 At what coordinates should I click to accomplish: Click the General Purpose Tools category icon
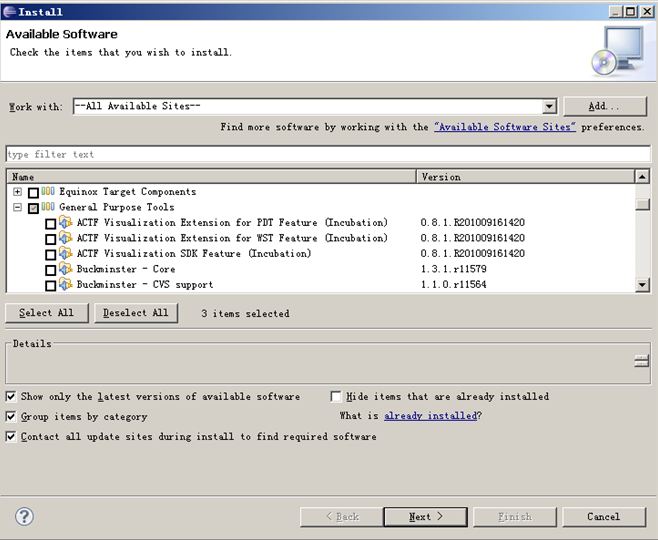[x=48, y=206]
